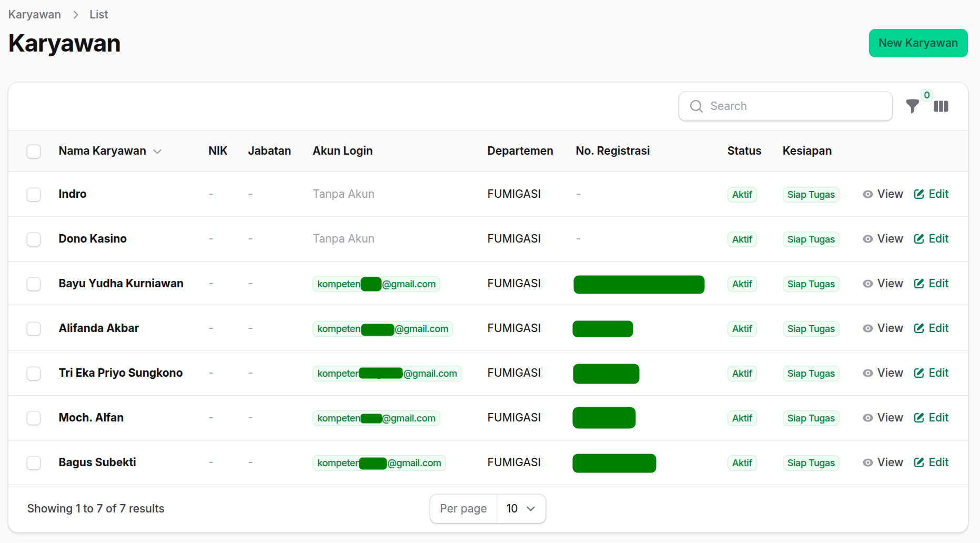Click the Kesiapan column header

click(807, 151)
